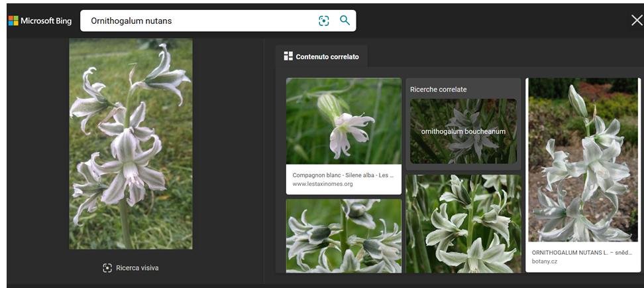Close the image viewer with the X
Viewport: 644px width, 288px height.
(636, 21)
